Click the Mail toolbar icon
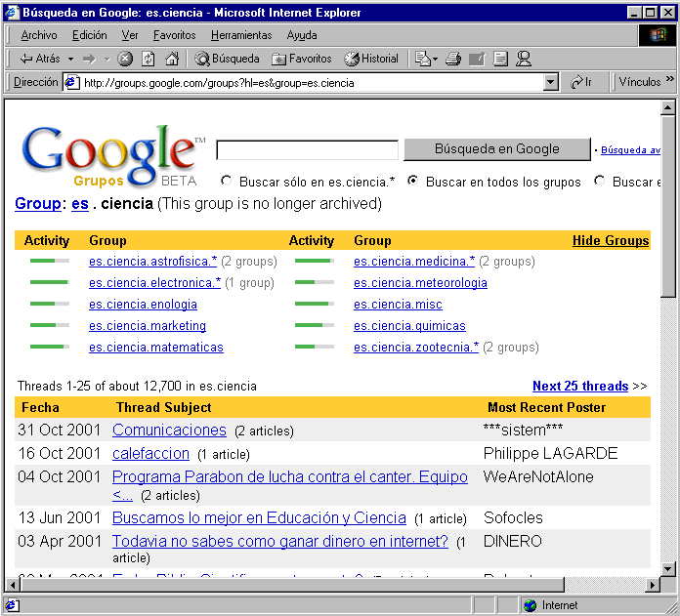680x616 pixels. 422,59
